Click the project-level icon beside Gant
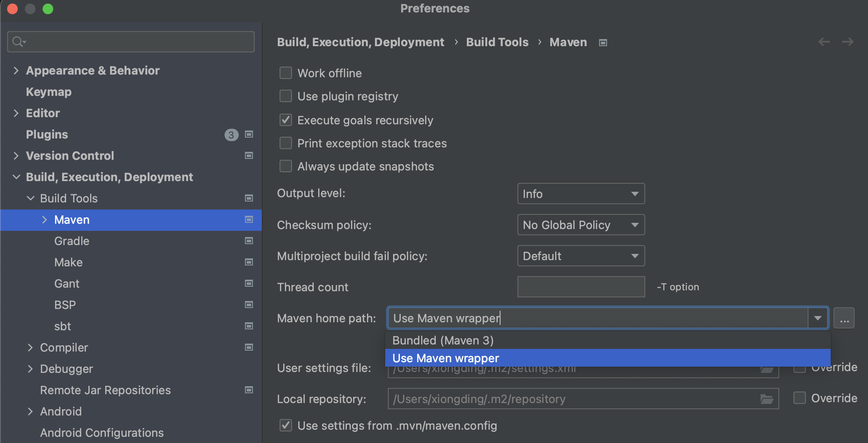This screenshot has height=443, width=868. (249, 284)
